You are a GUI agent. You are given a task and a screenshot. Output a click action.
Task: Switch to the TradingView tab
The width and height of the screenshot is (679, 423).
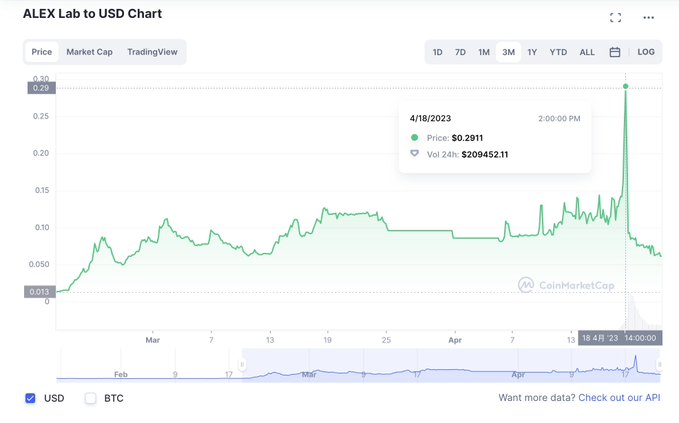coord(152,52)
